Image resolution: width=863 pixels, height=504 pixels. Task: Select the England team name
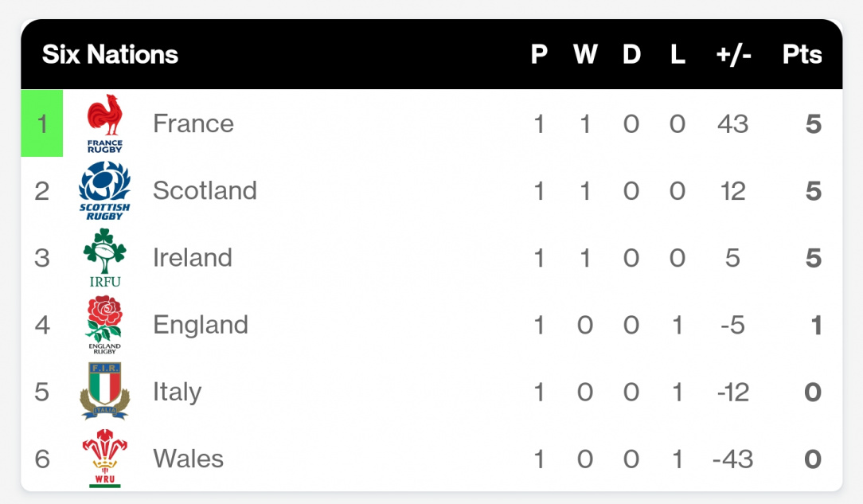tap(201, 324)
